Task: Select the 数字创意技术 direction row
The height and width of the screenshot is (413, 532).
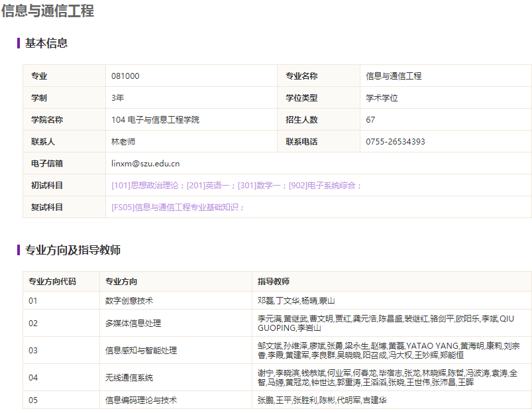Action: pyautogui.click(x=277, y=300)
